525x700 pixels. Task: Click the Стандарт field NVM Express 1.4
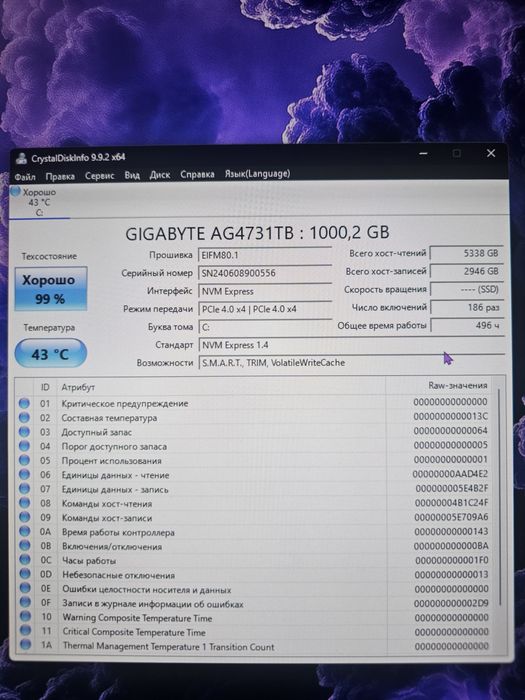click(351, 345)
